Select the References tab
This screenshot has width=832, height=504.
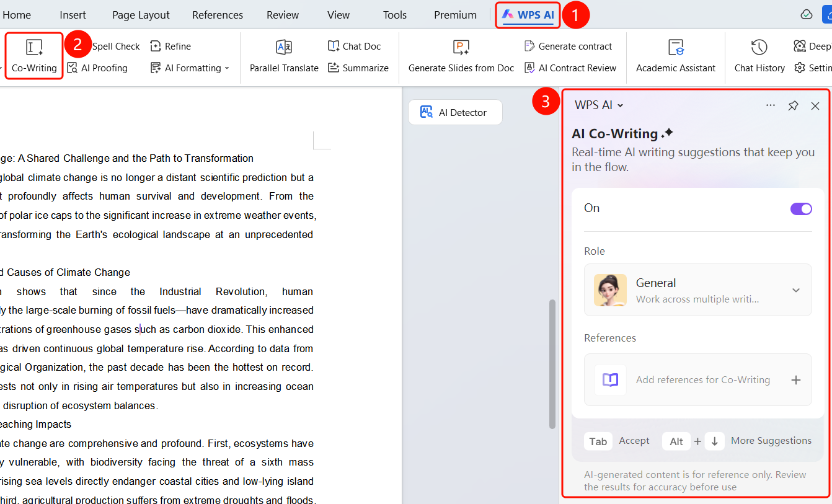[x=218, y=15]
